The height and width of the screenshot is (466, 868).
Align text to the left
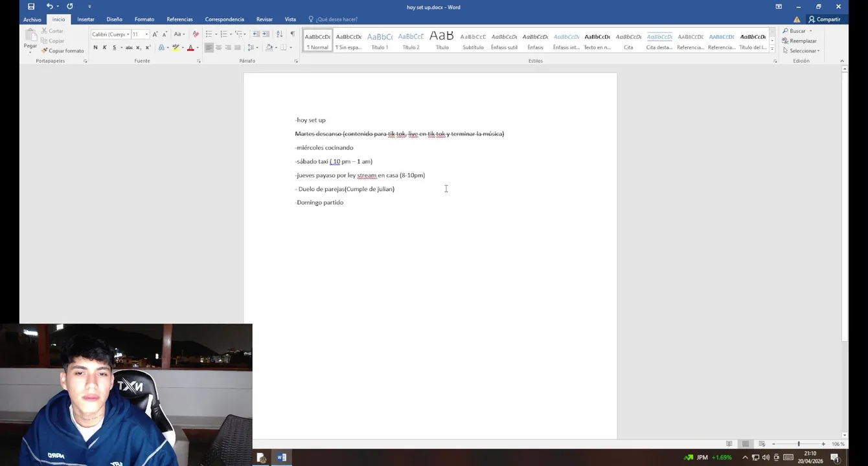click(x=209, y=47)
